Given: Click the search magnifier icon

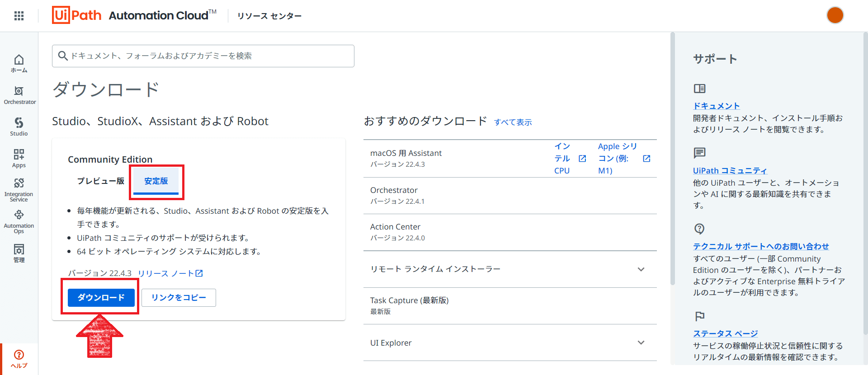Looking at the screenshot, I should coord(63,56).
